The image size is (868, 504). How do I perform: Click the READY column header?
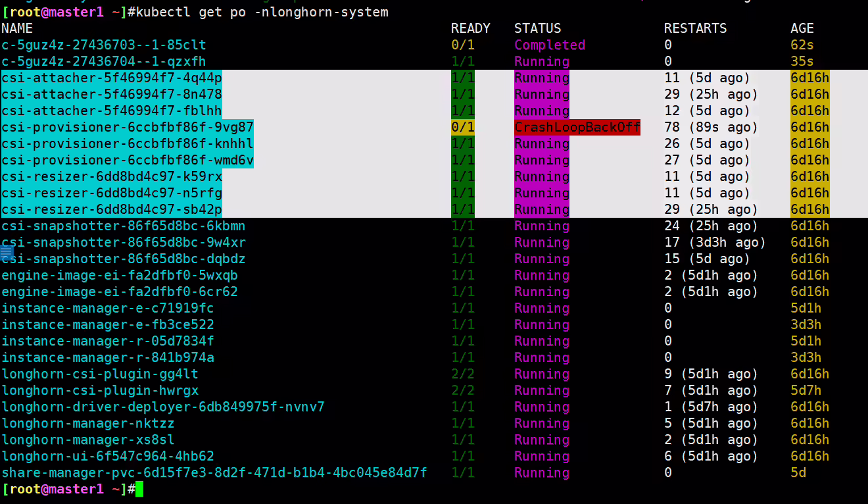471,28
